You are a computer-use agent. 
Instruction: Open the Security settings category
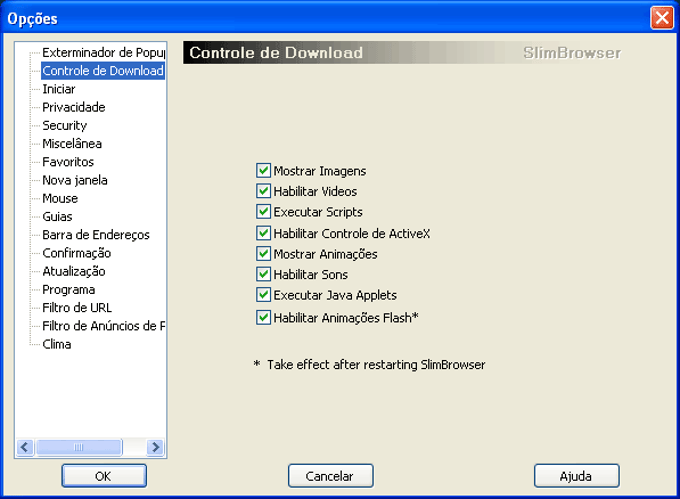pyautogui.click(x=64, y=126)
